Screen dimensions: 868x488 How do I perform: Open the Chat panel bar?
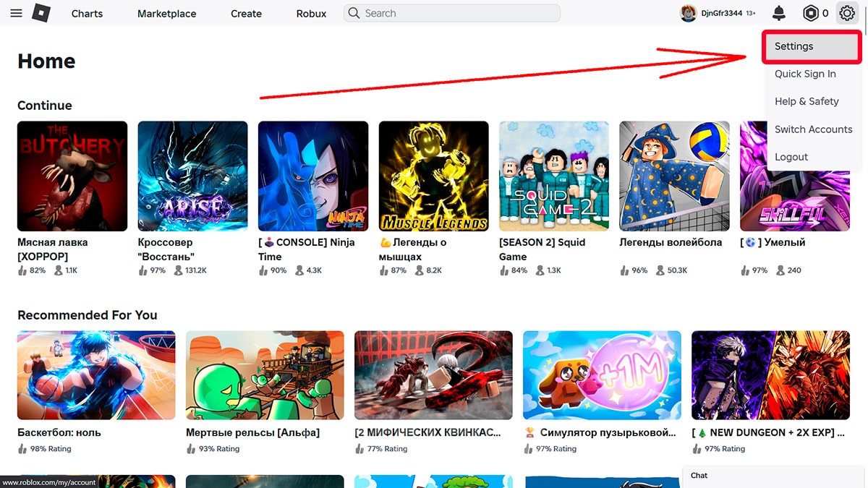[x=775, y=476]
